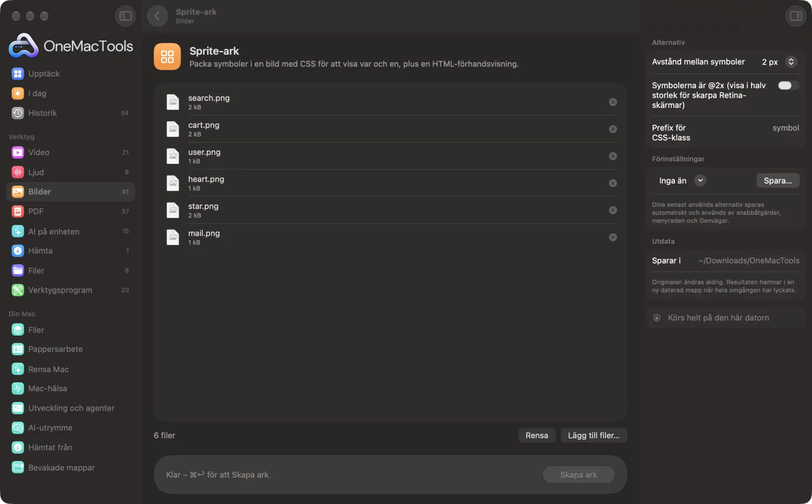Screen dimensions: 812x504
Task: Open the PDF tools category
Action: click(x=71, y=211)
